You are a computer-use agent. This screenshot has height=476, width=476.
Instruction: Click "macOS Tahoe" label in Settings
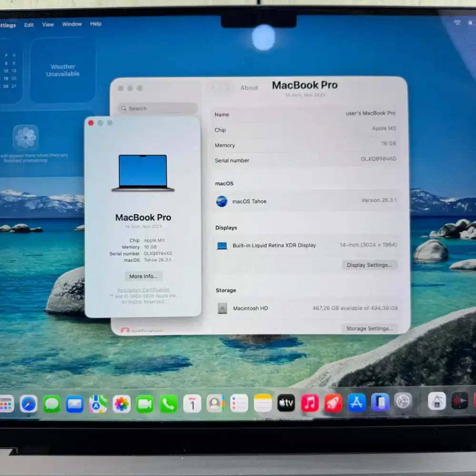coord(249,201)
